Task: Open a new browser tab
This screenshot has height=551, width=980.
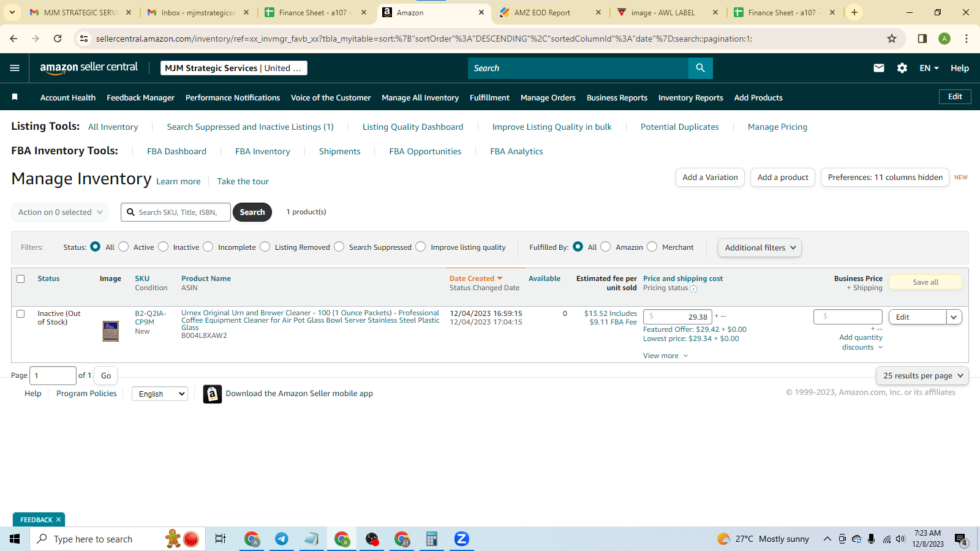Action: pyautogui.click(x=854, y=12)
